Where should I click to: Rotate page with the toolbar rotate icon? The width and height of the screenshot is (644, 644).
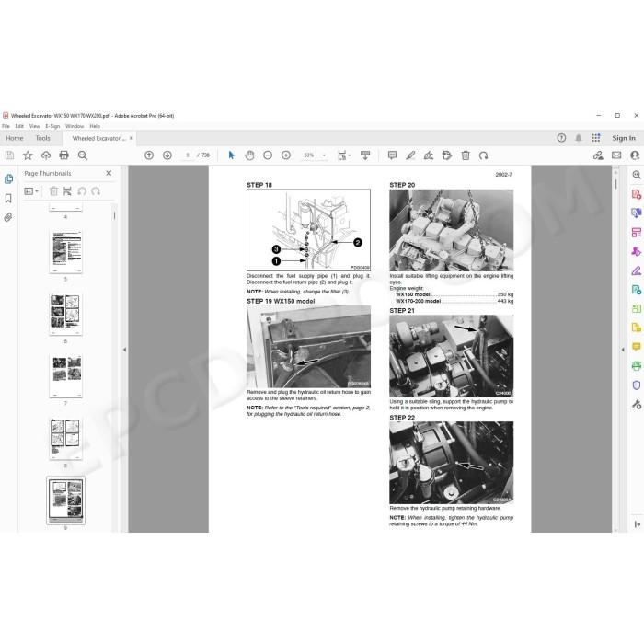pos(483,155)
